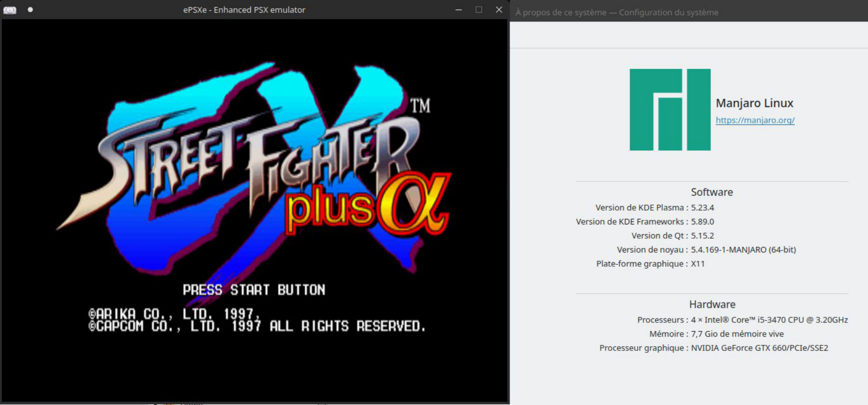
Task: Select the KDE Frameworks value "5.89.0"
Action: (x=703, y=222)
